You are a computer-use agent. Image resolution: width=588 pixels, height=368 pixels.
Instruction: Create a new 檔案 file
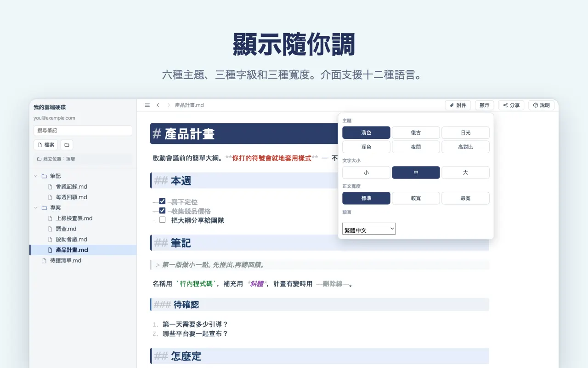(x=46, y=145)
